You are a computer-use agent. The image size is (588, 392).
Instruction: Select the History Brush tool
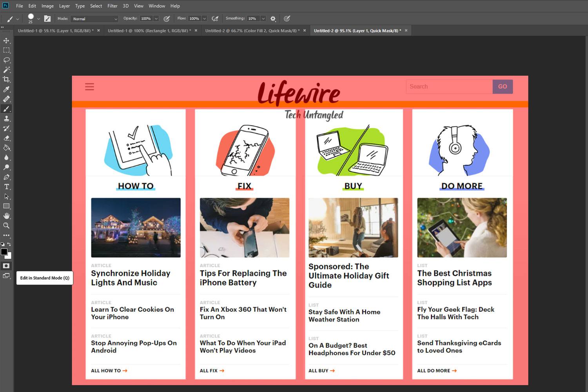coord(6,128)
